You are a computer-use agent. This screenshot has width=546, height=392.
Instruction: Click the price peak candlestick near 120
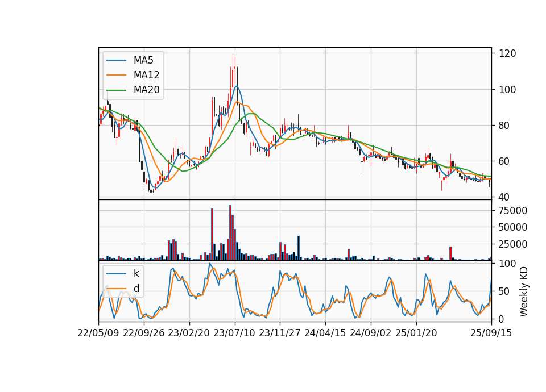[233, 72]
